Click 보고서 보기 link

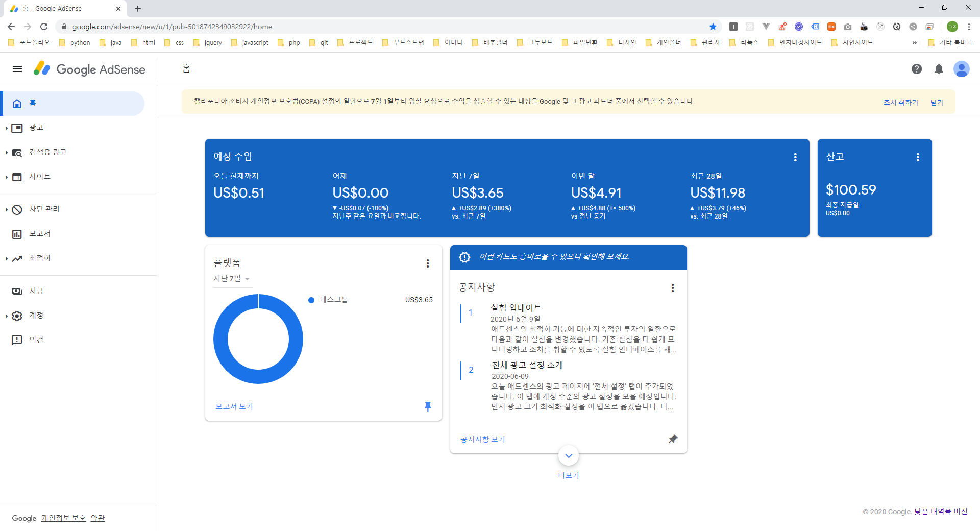(x=234, y=406)
